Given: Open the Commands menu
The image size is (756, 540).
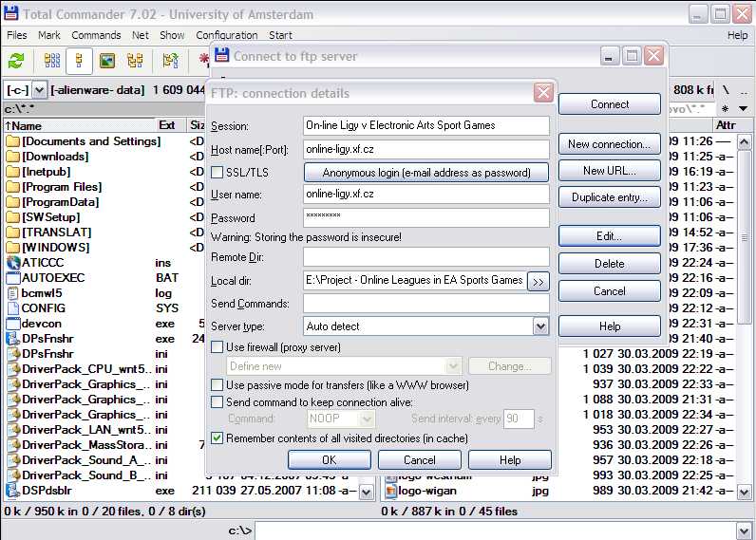Looking at the screenshot, I should click(96, 35).
